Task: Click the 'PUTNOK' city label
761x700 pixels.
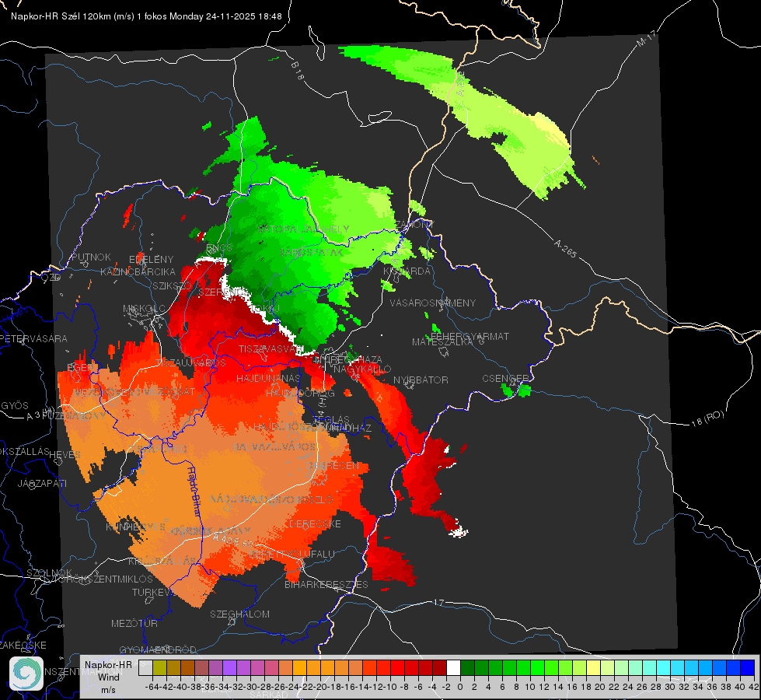Action: point(91,257)
